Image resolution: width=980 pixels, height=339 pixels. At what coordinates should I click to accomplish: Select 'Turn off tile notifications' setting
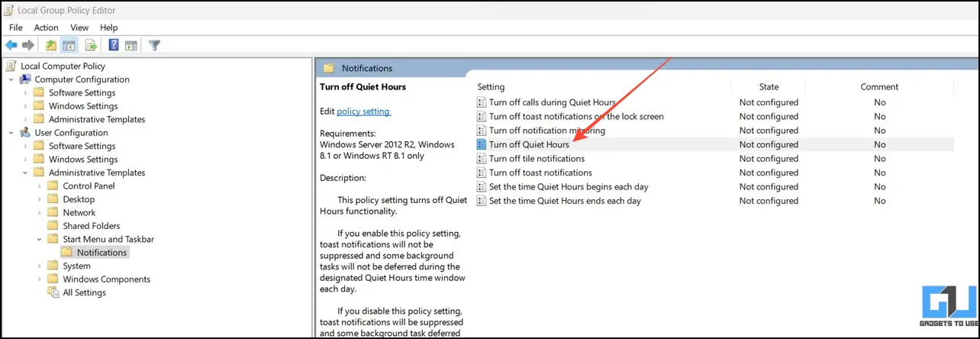[537, 159]
